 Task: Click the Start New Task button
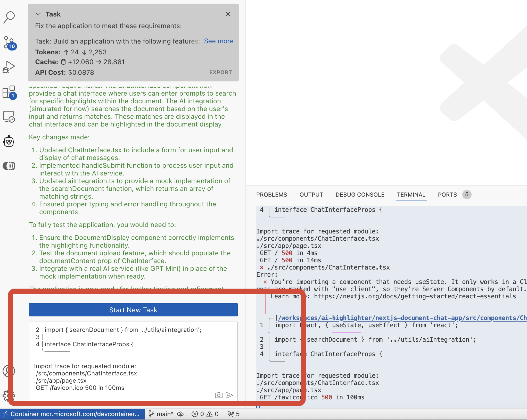tap(133, 310)
